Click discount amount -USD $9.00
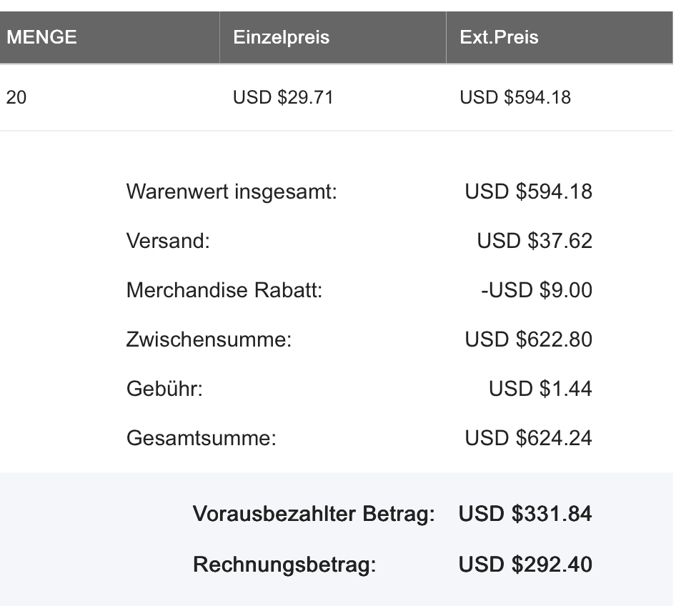 coord(537,290)
